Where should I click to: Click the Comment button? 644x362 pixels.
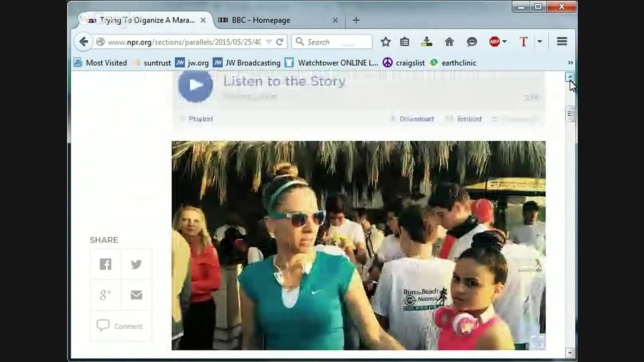pos(120,326)
